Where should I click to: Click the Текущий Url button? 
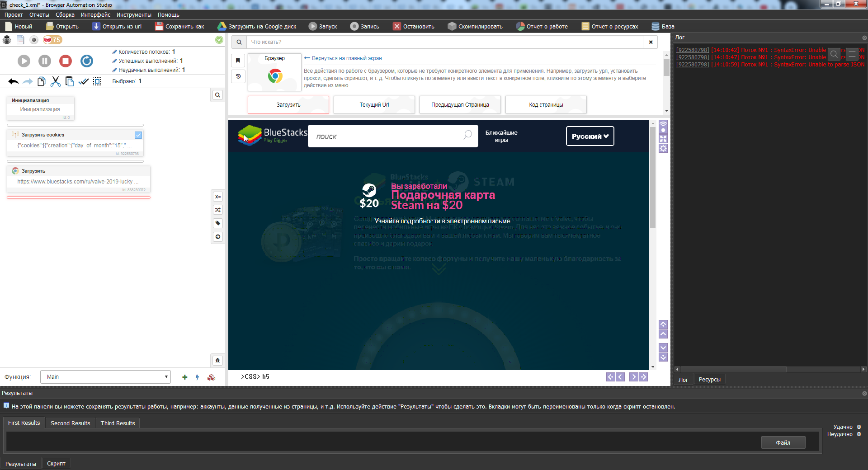point(374,105)
